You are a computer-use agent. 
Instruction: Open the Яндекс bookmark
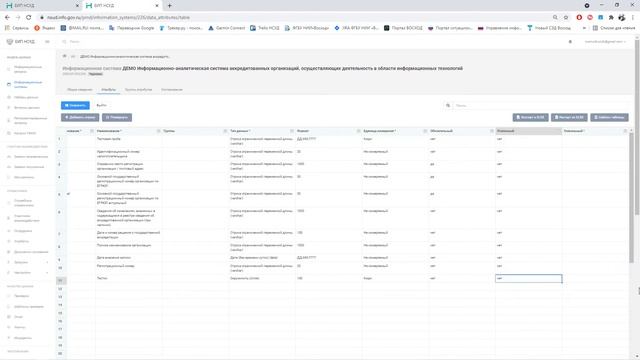(x=44, y=28)
